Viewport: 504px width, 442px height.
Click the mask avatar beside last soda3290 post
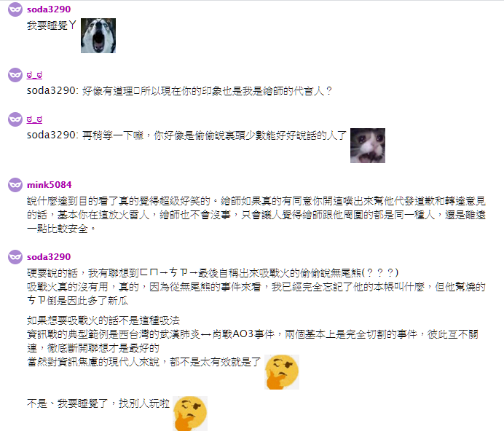(x=15, y=257)
